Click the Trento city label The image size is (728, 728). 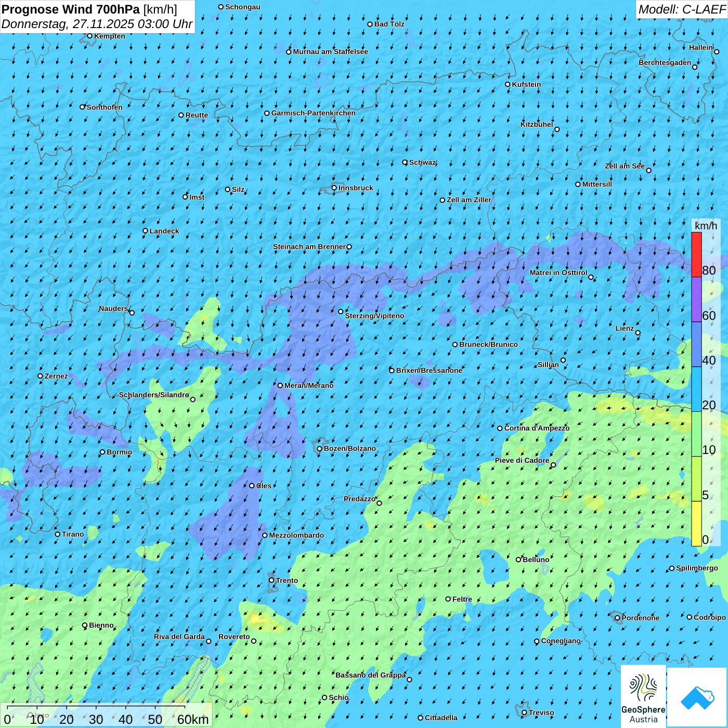click(287, 580)
